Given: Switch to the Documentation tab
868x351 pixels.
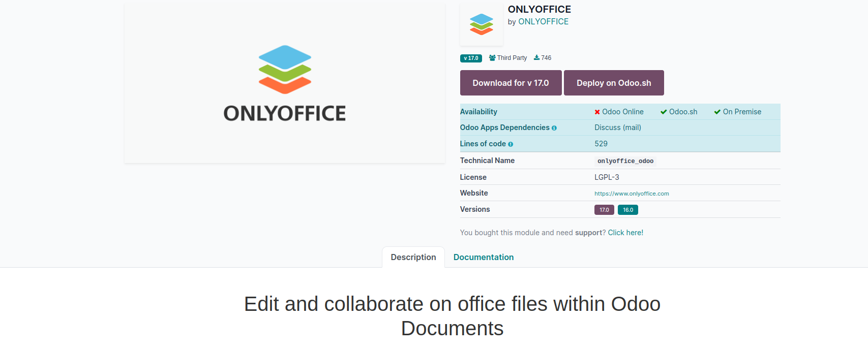Looking at the screenshot, I should tap(484, 257).
